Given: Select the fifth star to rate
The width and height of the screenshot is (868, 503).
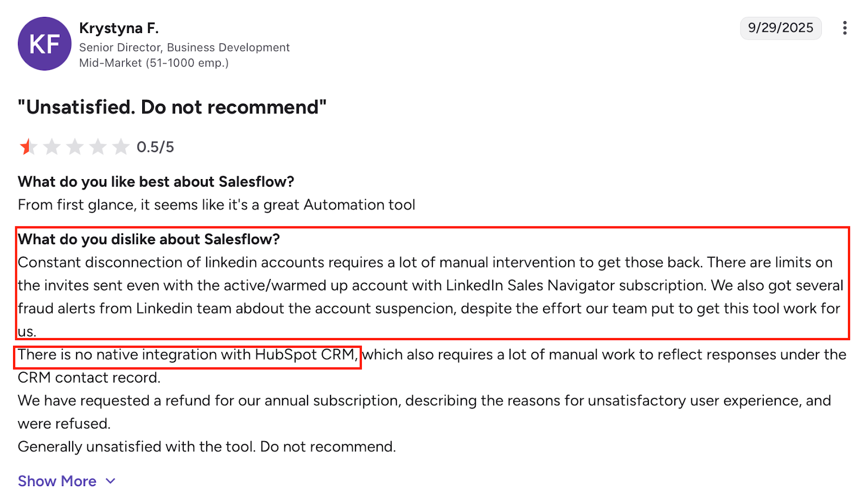Looking at the screenshot, I should (x=120, y=146).
